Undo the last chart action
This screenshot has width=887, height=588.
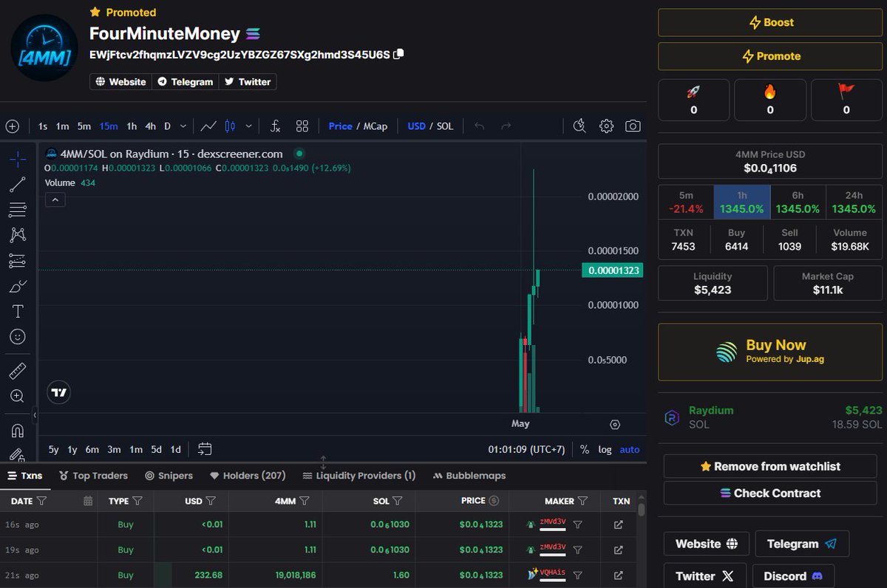[479, 126]
